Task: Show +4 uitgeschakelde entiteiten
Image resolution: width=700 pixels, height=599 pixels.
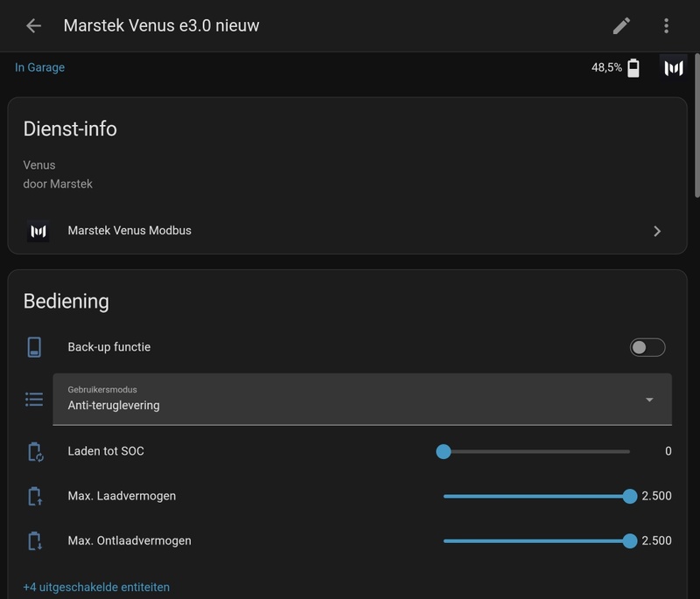Action: point(96,587)
